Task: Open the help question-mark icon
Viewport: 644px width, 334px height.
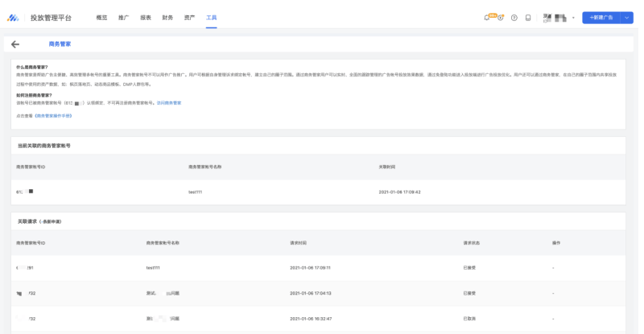Action: (514, 18)
